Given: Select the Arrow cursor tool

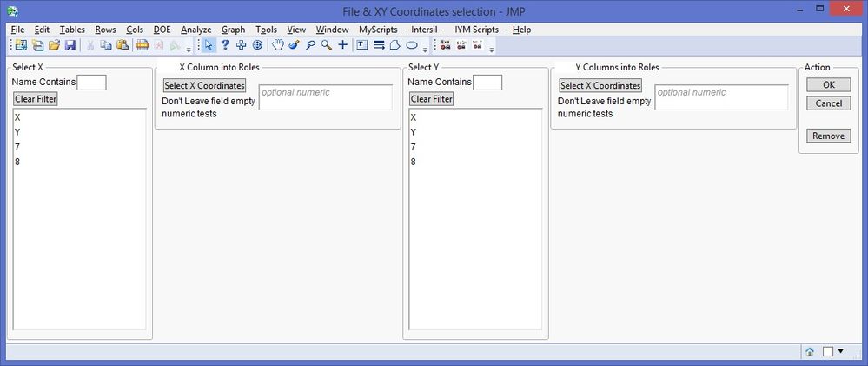Looking at the screenshot, I should 209,45.
